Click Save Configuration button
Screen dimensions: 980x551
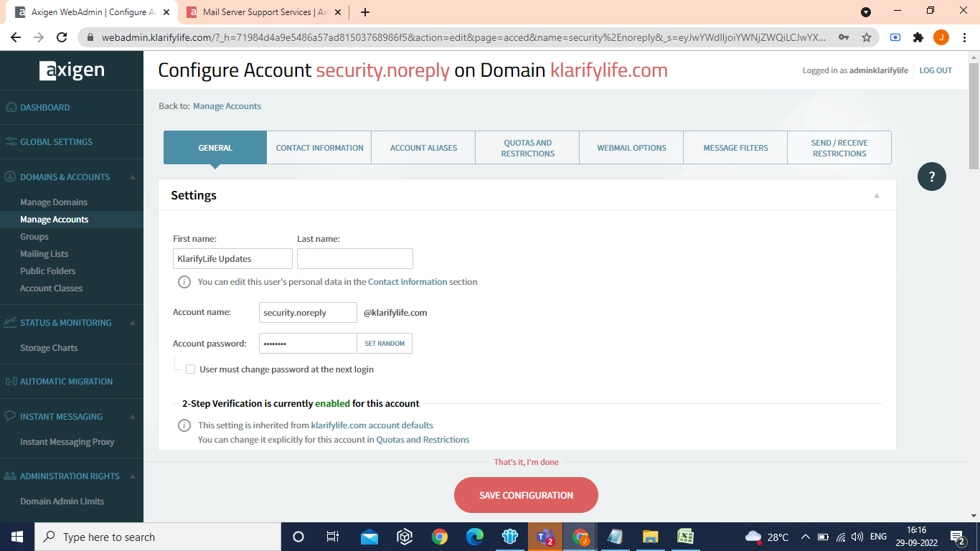tap(526, 495)
